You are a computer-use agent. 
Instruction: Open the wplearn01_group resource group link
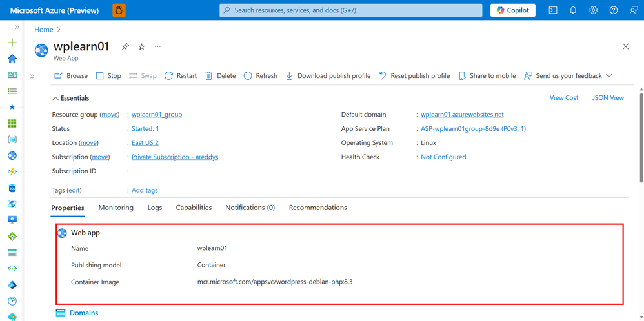[157, 115]
